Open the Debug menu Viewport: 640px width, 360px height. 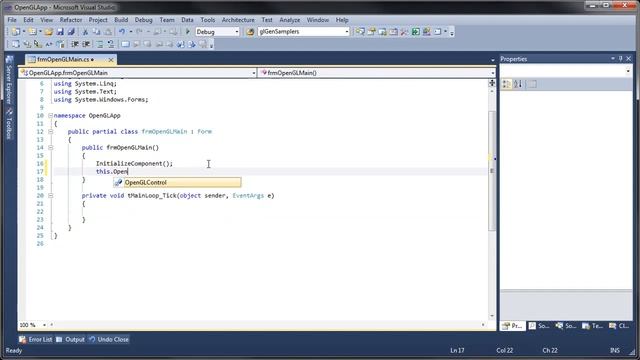coord(143,20)
